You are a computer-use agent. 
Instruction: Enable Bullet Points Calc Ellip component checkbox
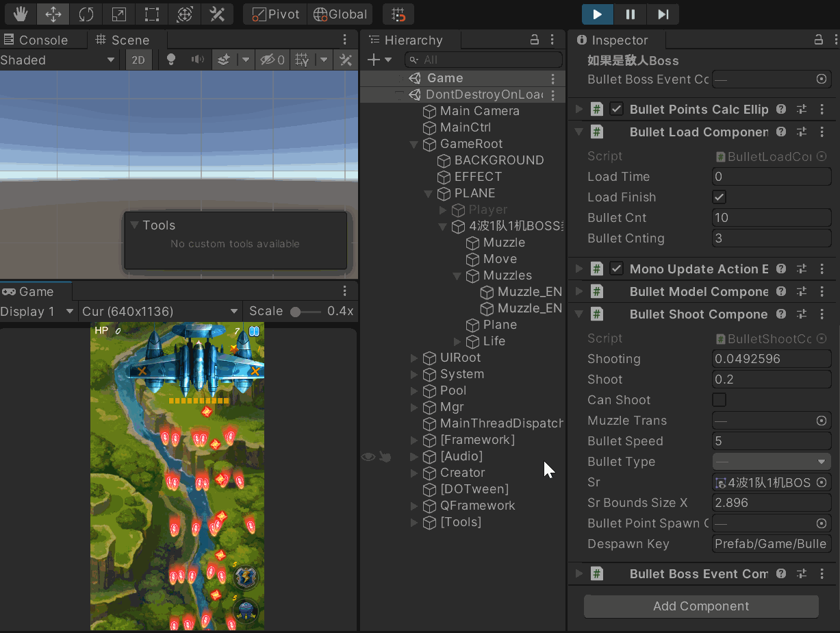coord(616,109)
